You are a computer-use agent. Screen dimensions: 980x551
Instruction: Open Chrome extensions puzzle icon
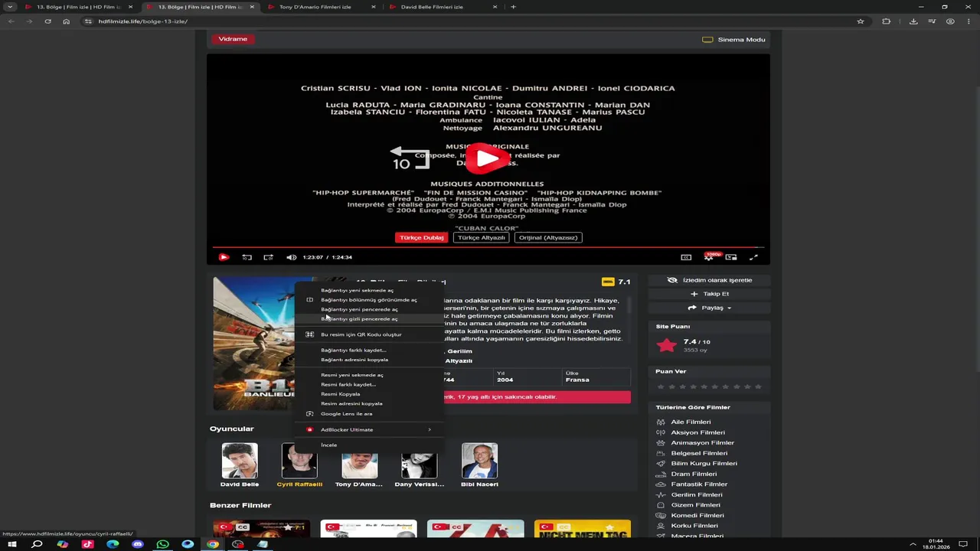(x=887, y=21)
